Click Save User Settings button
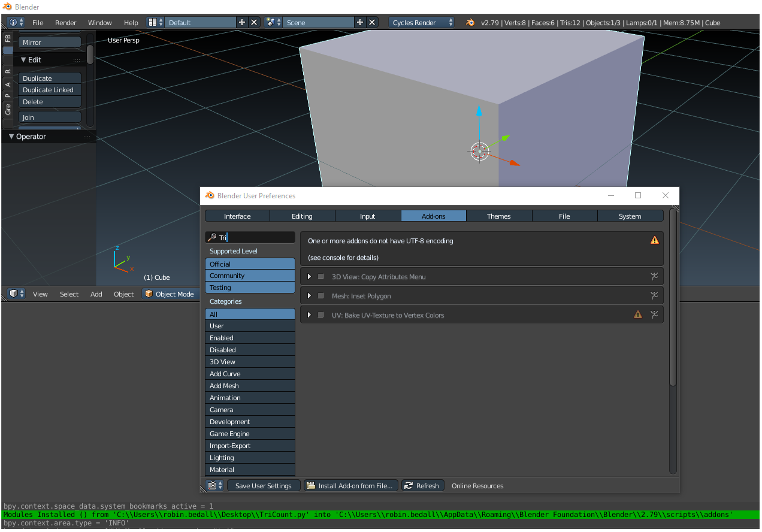Screen dimensions: 762x532 pyautogui.click(x=264, y=485)
